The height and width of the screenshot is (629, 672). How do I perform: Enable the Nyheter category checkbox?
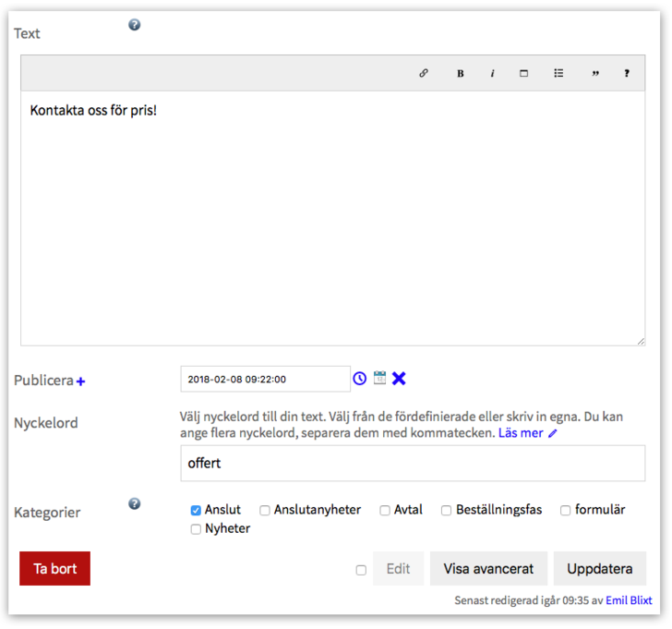click(x=196, y=529)
